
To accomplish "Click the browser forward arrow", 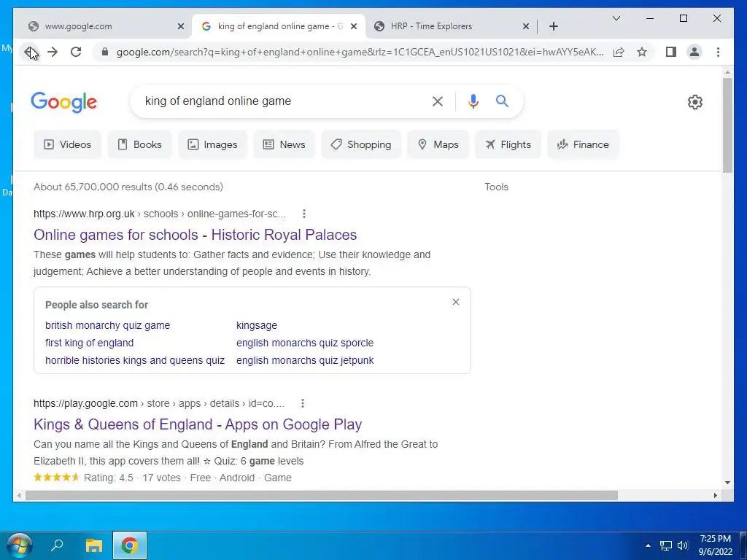I will tap(53, 52).
